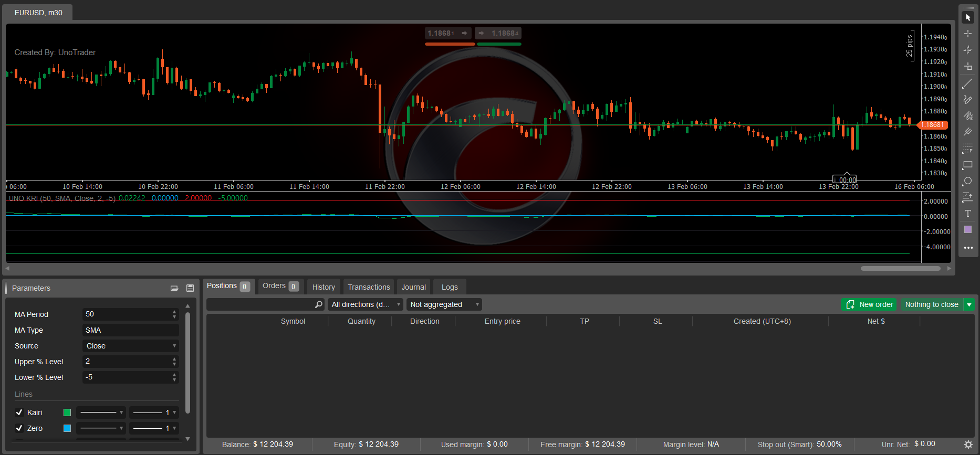This screenshot has width=980, height=455.
Task: Click the MA Period input field
Action: tap(126, 314)
